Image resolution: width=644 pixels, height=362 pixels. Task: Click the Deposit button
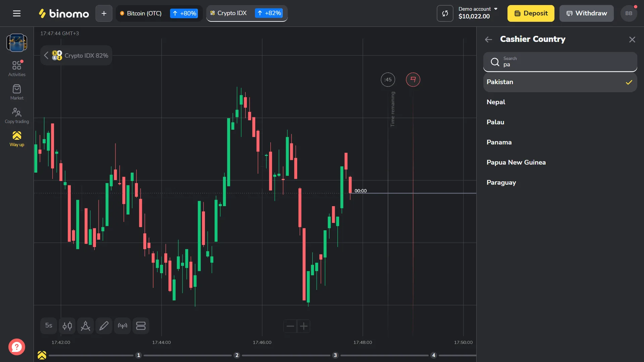click(531, 13)
